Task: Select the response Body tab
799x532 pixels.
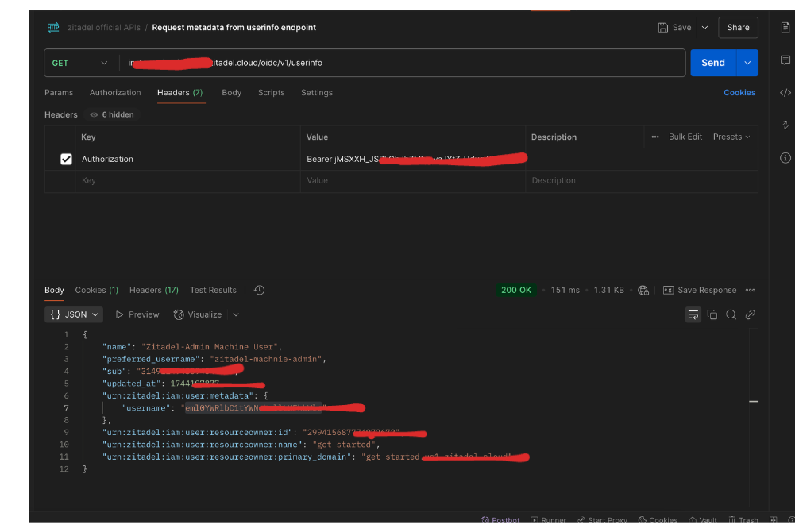Action: point(54,290)
